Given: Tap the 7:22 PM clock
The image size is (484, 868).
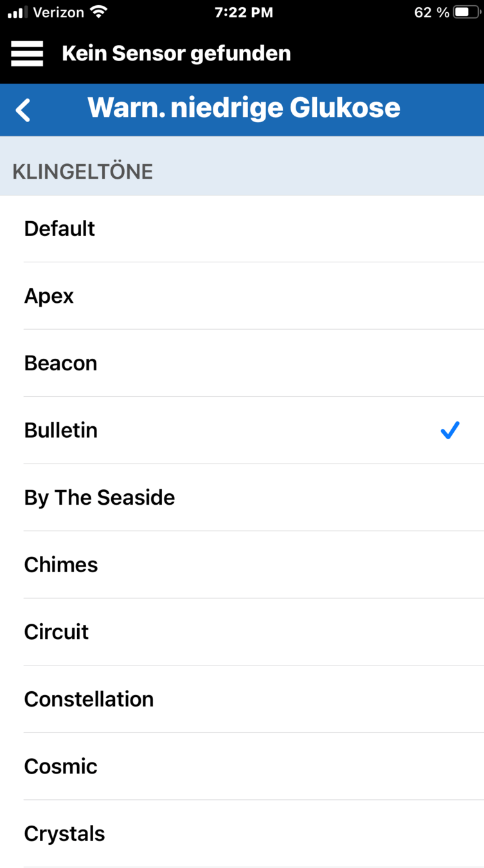Looking at the screenshot, I should [244, 12].
